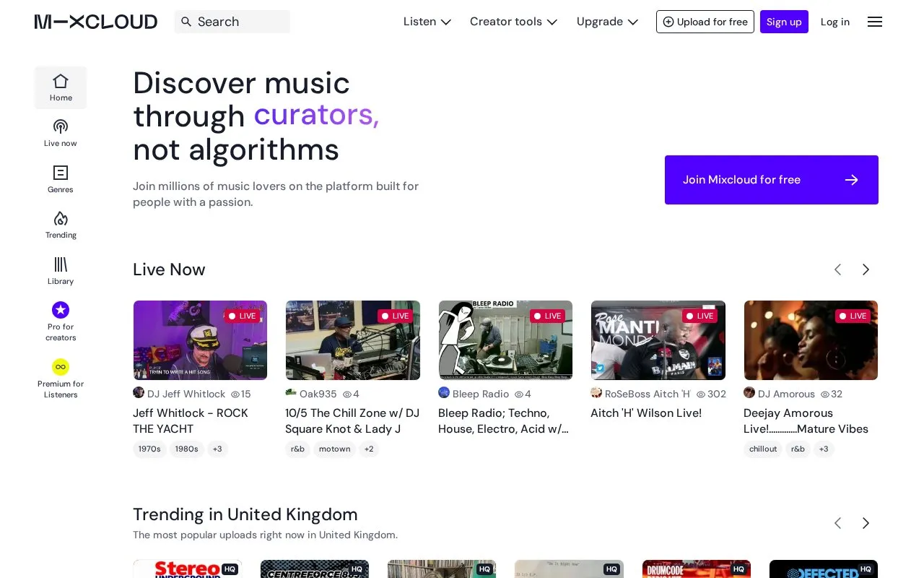924x578 pixels.
Task: Open The Chill Zone live stream thumbnail
Action: click(353, 340)
